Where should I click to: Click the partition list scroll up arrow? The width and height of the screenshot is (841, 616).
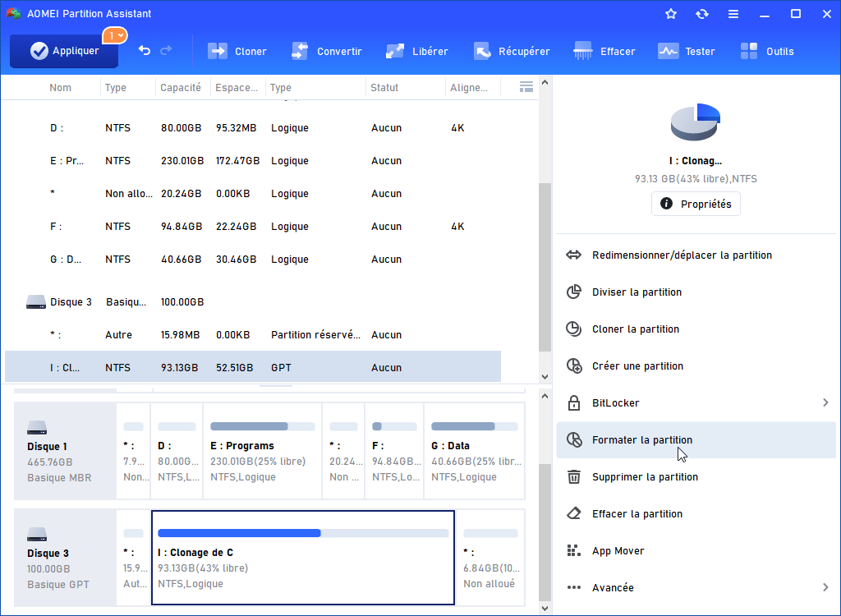coord(545,83)
